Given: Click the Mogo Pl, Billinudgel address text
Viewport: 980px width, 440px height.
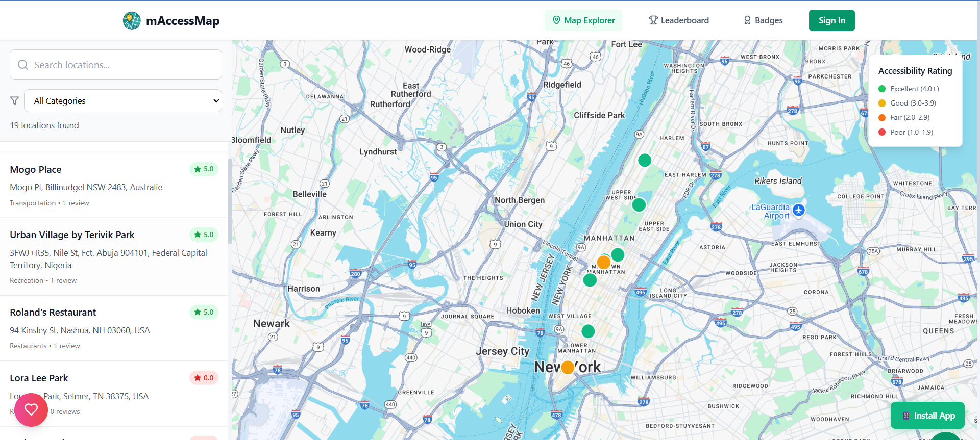Looking at the screenshot, I should [x=86, y=187].
